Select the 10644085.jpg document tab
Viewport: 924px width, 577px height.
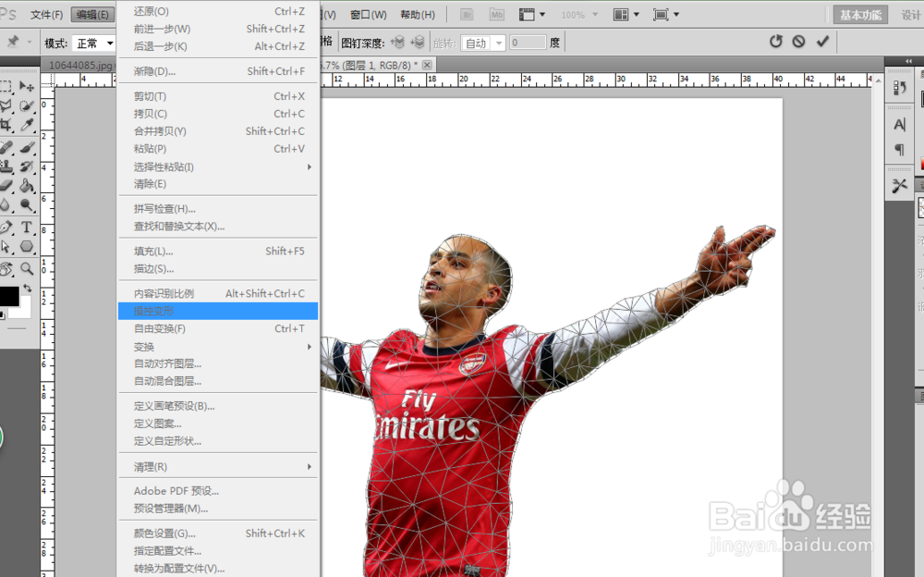pos(79,65)
